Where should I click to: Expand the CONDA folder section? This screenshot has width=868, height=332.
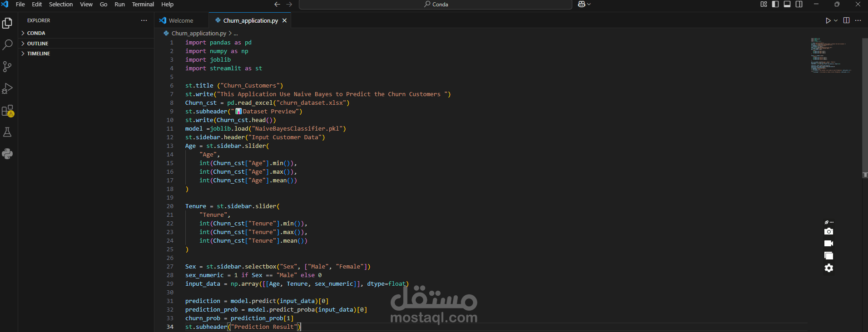coord(86,33)
